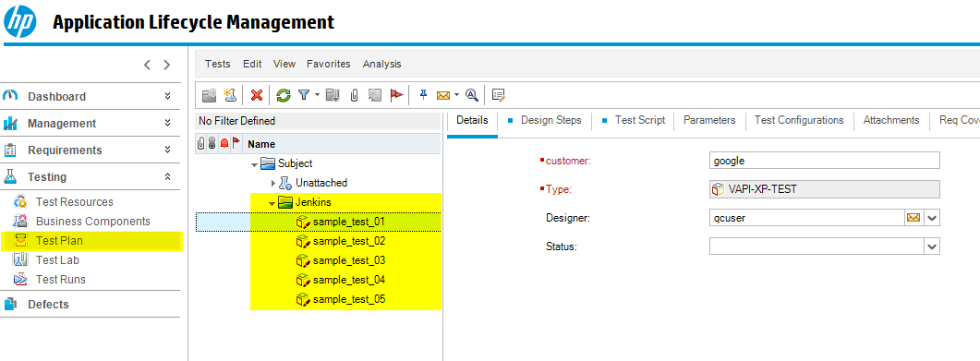This screenshot has height=361, width=980.
Task: Click the red X delete icon
Action: tap(256, 95)
